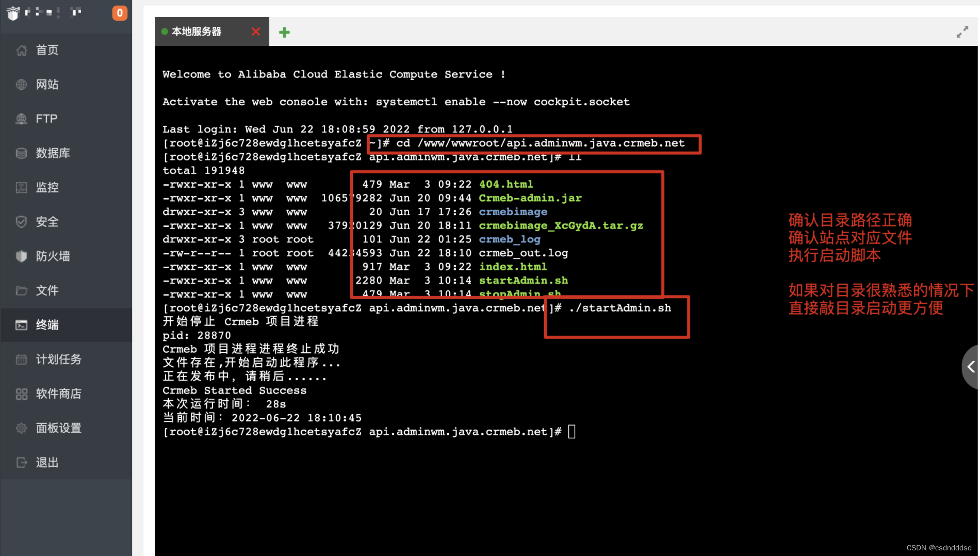Add a new terminal tab with plus
This screenshot has width=980, height=556.
284,32
